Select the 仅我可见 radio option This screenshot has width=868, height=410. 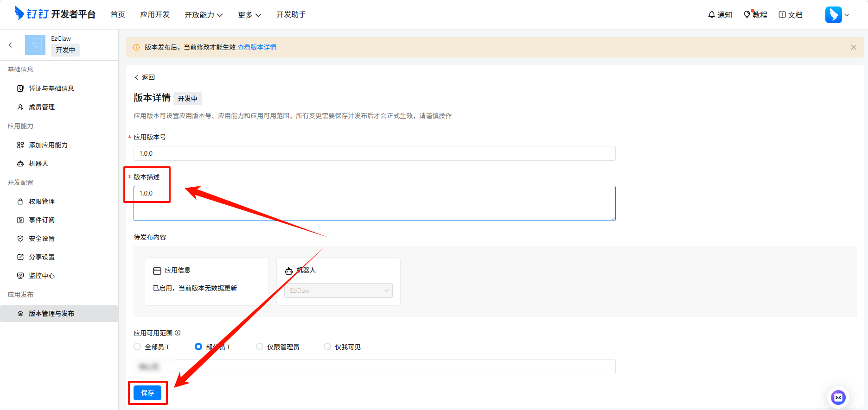point(327,347)
